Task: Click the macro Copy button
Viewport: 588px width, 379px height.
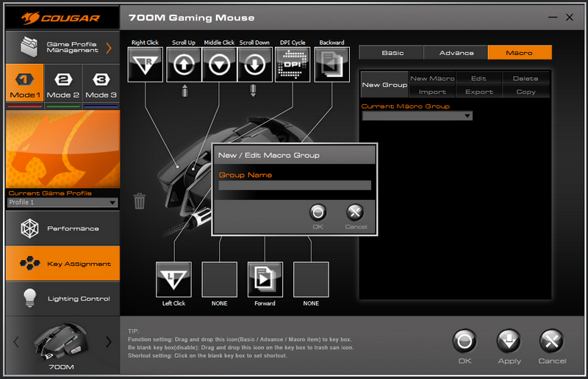Action: coord(526,92)
